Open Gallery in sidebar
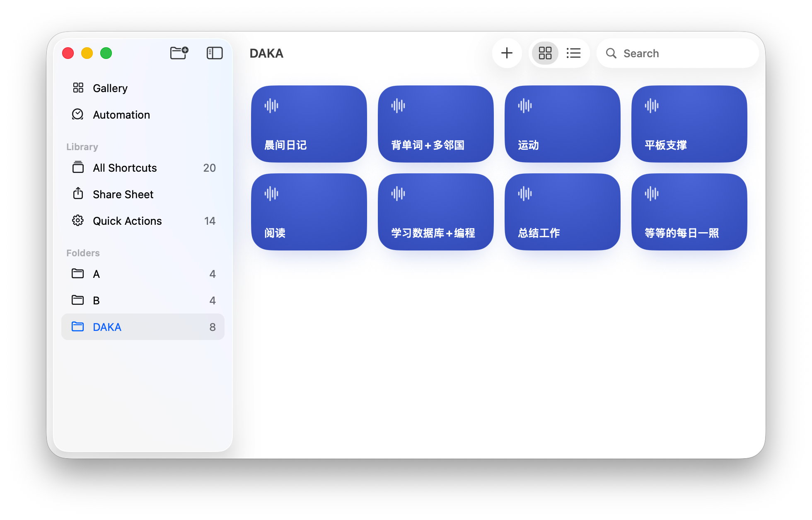The width and height of the screenshot is (812, 520). click(110, 88)
